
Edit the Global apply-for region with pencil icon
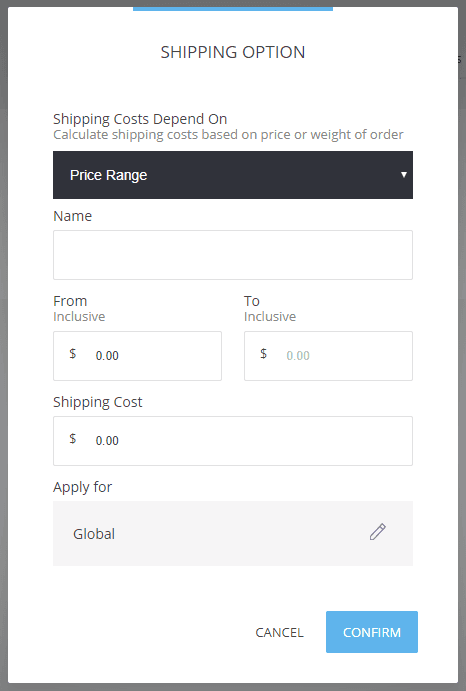(377, 532)
